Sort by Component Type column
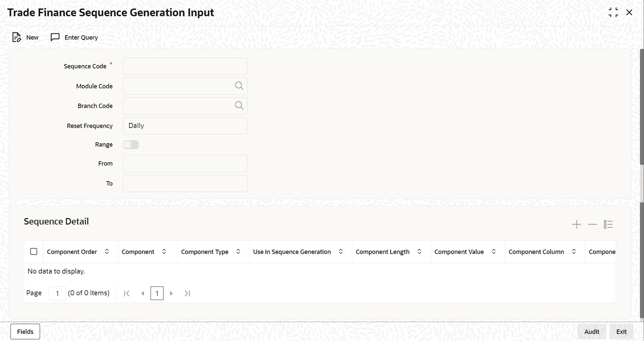The height and width of the screenshot is (341, 644). pyautogui.click(x=238, y=252)
